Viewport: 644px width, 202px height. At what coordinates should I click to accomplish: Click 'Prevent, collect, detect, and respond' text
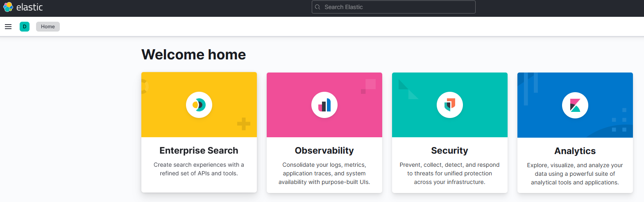click(x=450, y=165)
